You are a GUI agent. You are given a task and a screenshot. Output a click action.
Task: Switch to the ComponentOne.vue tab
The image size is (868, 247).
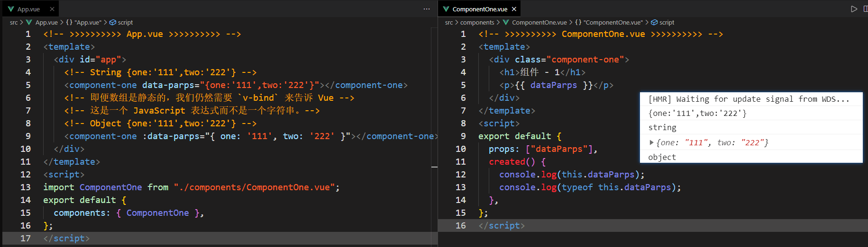(x=480, y=9)
